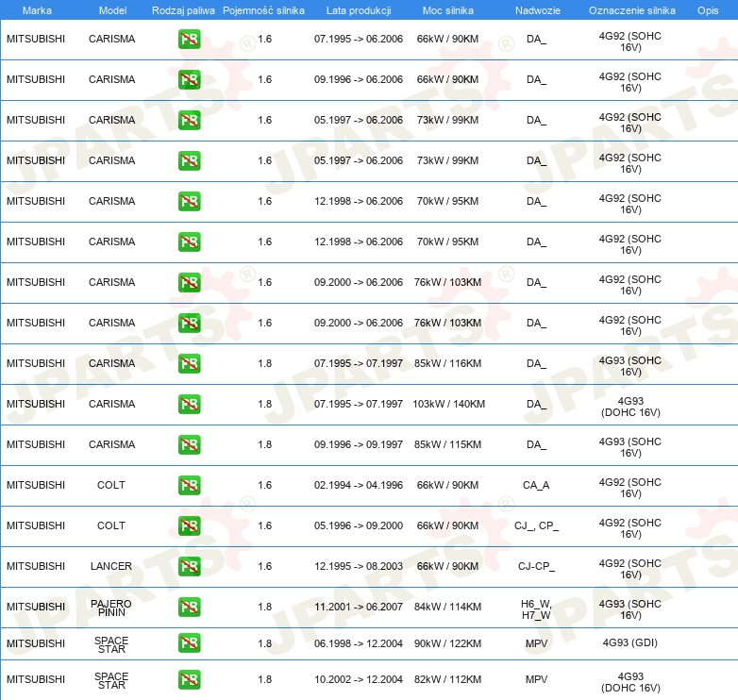Click the SPACE STAR model cell in the 122KM row
The image size is (738, 700).
click(x=111, y=644)
